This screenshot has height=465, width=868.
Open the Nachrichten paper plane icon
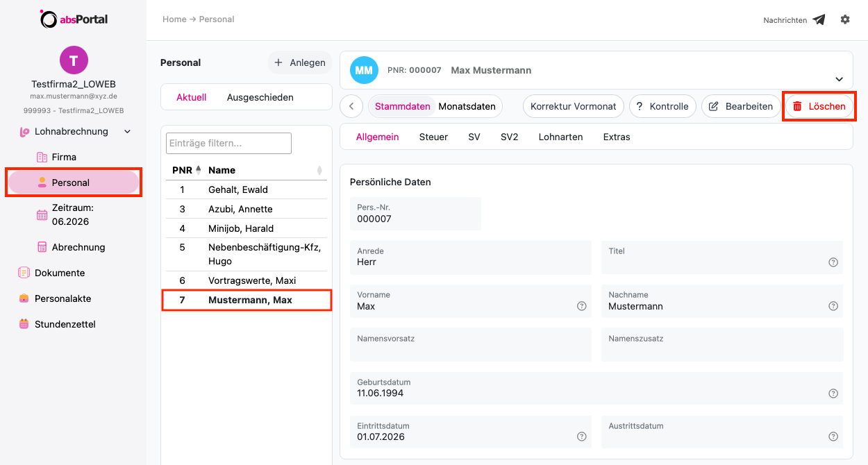pos(819,19)
